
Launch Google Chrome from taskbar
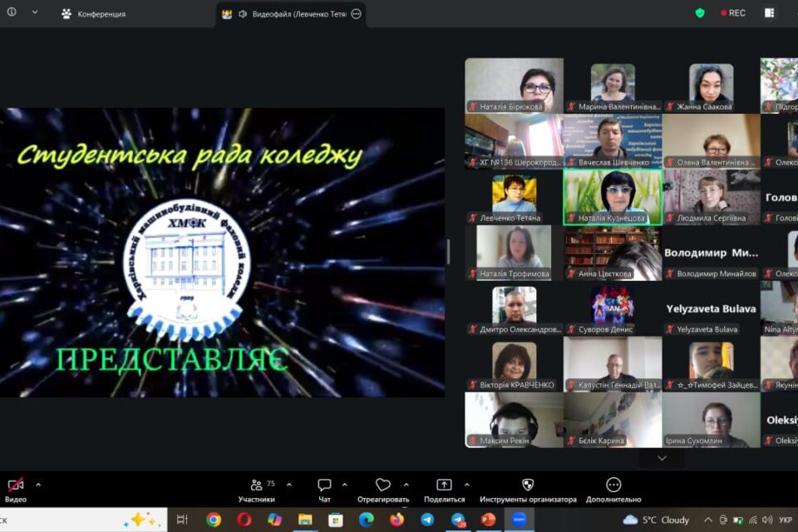214,520
